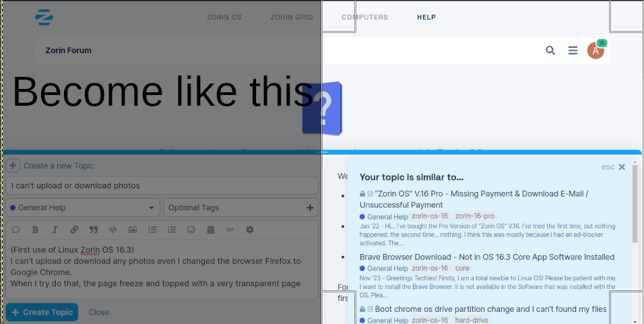
Task: Open the General Help category dropdown
Action: (83, 207)
